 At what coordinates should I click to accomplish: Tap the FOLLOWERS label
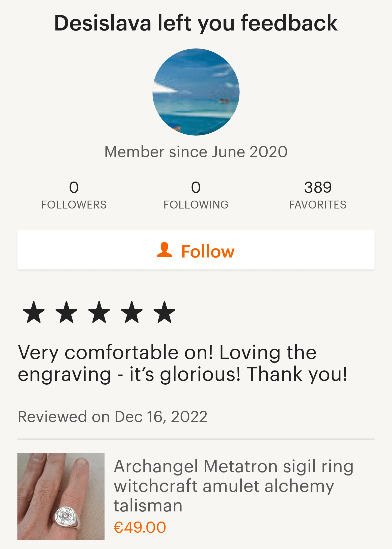coord(74,205)
